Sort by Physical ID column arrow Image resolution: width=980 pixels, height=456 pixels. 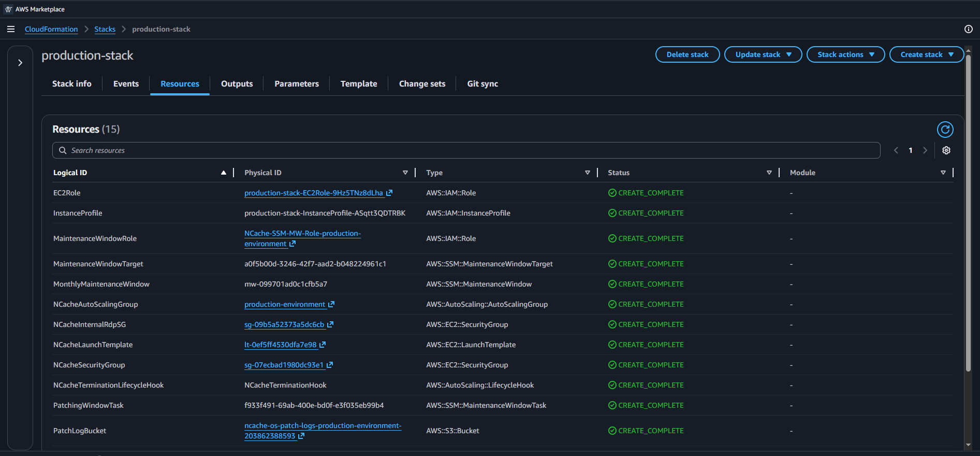tap(405, 173)
